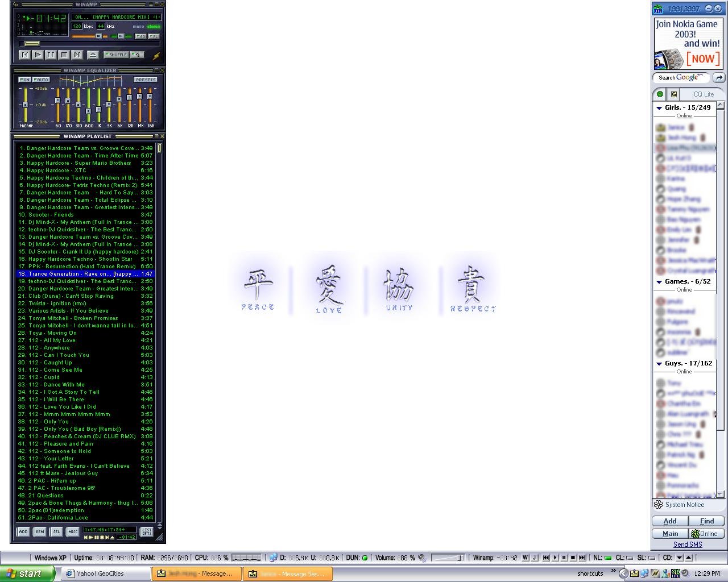Select playlist track 4 'Happy Hardcore - XTC'
This screenshot has width=728, height=582.
(x=85, y=170)
